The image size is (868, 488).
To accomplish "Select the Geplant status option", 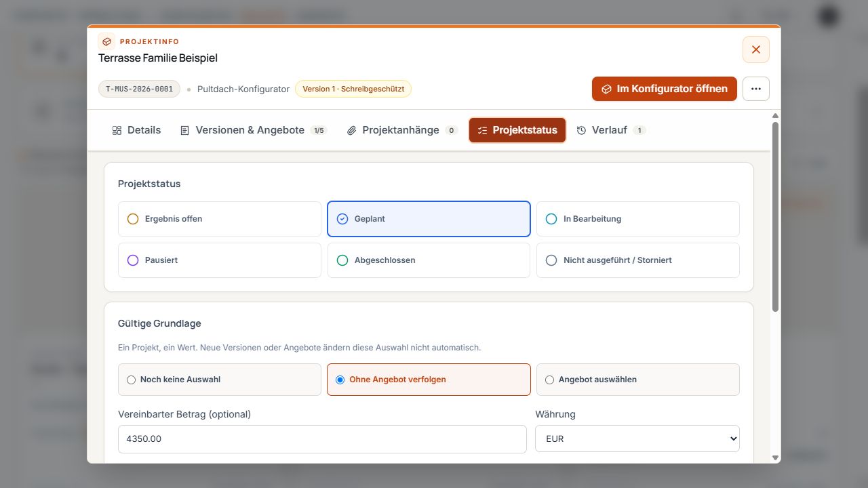I will click(x=429, y=219).
